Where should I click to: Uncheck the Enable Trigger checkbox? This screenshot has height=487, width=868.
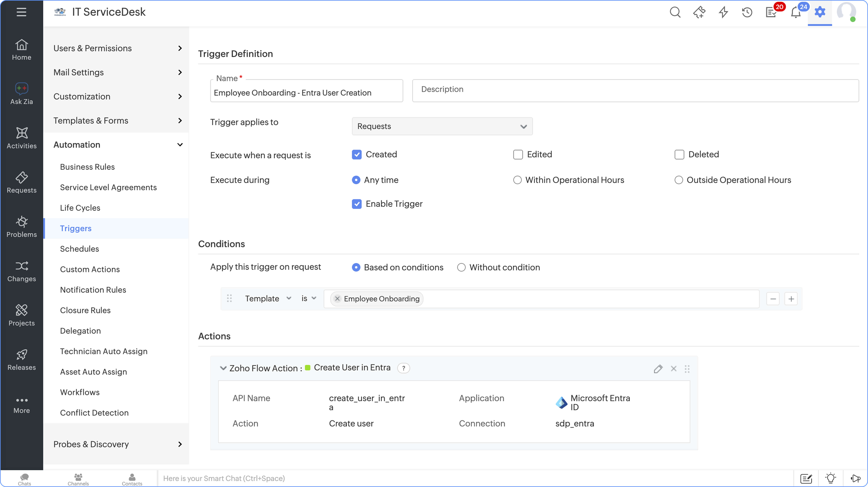click(x=356, y=204)
